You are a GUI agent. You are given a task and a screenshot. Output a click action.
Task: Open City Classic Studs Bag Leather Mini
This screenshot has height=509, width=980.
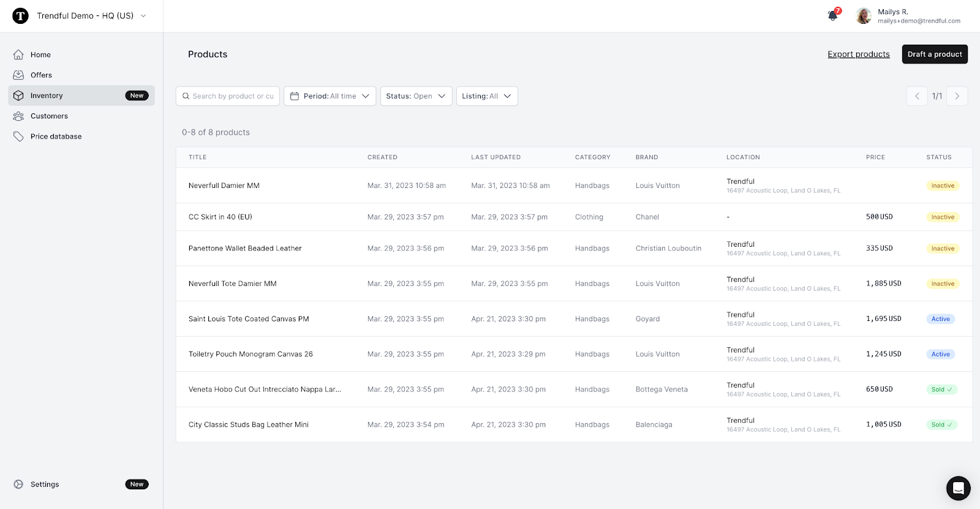249,424
